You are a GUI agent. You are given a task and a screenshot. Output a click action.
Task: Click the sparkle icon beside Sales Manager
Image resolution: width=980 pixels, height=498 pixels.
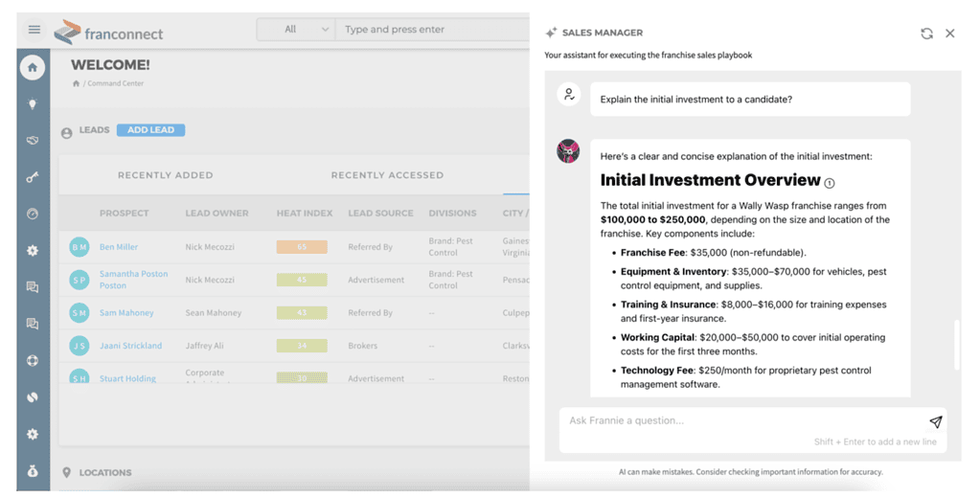tap(551, 33)
